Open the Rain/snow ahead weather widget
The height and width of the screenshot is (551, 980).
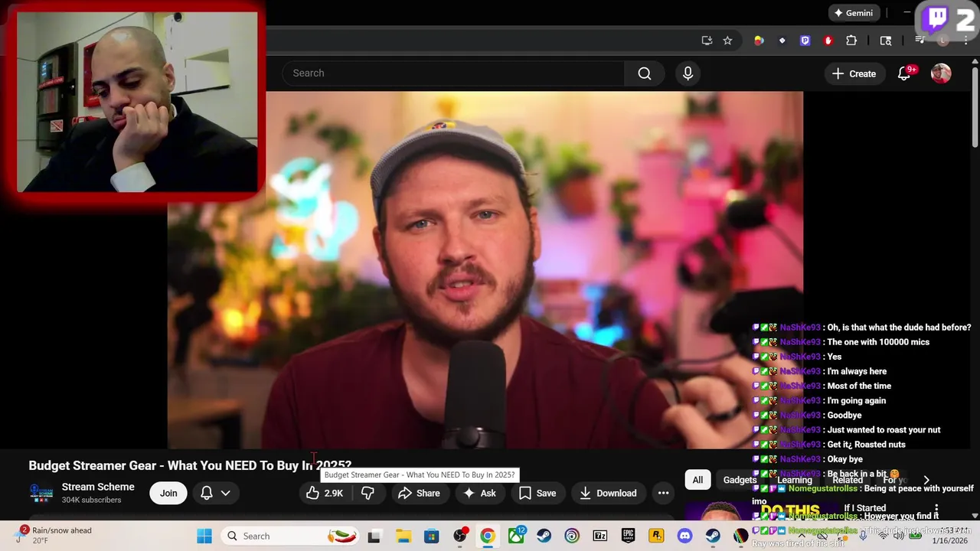(x=54, y=536)
